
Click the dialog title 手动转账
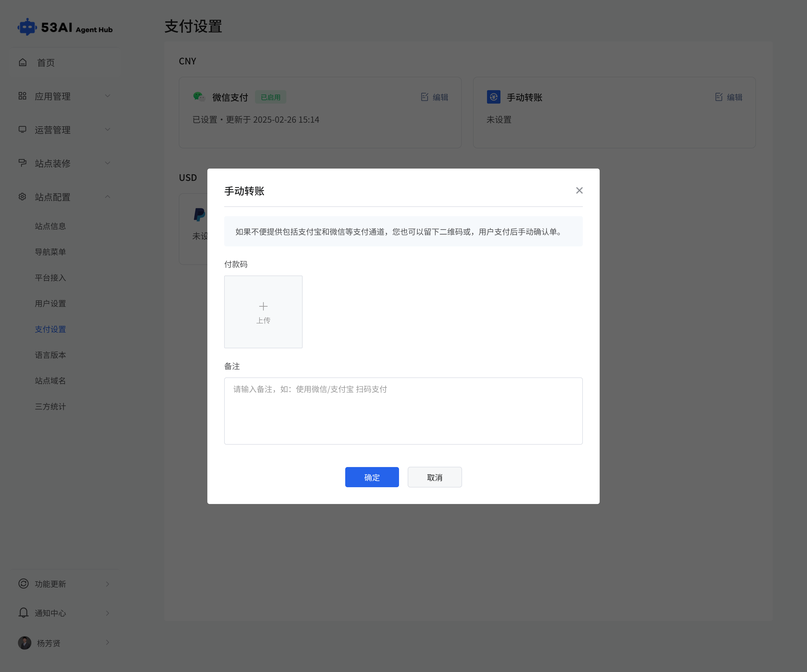click(244, 191)
